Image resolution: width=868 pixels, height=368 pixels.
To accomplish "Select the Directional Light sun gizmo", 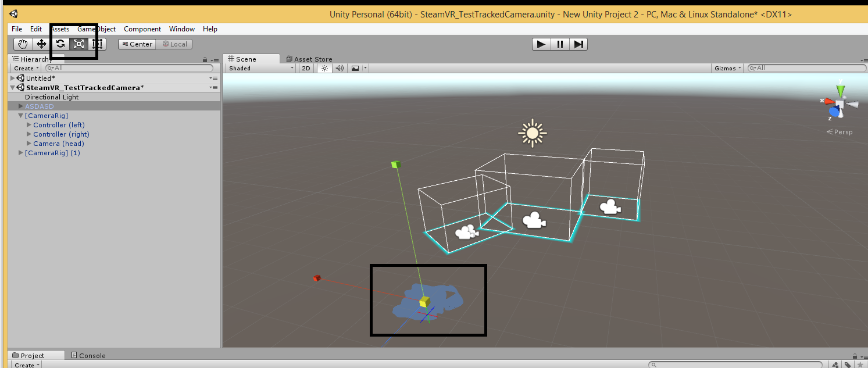I will point(533,133).
